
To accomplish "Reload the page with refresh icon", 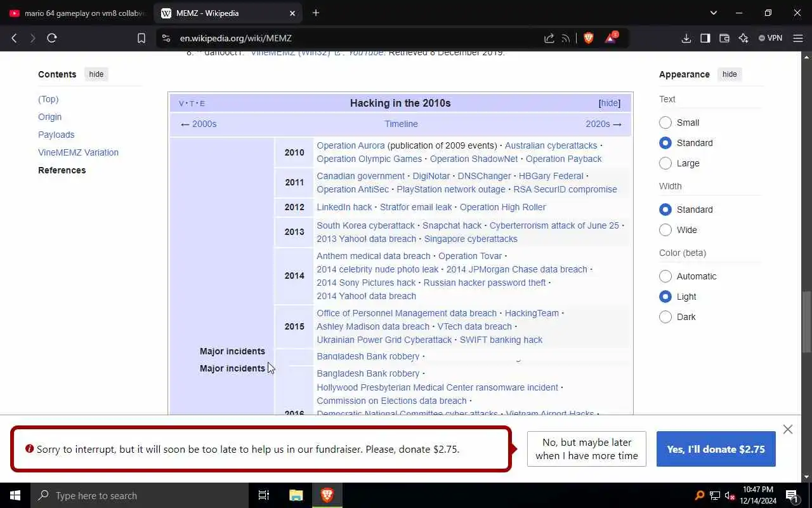I will click(x=52, y=38).
